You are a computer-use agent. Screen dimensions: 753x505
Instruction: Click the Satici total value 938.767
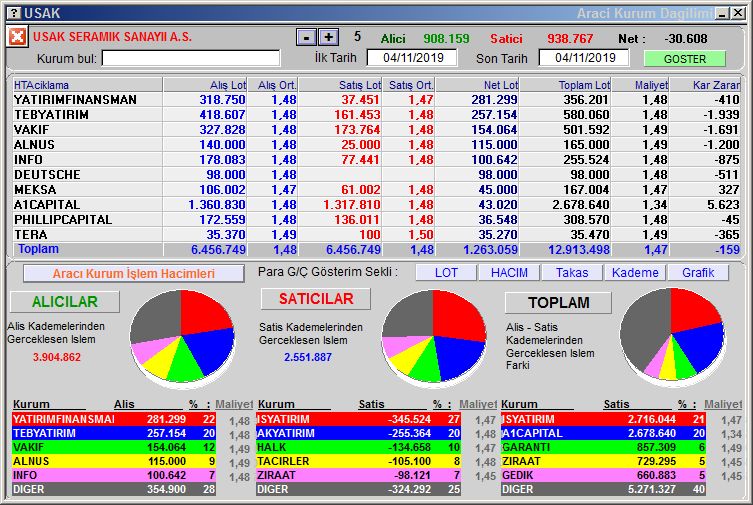coord(570,38)
